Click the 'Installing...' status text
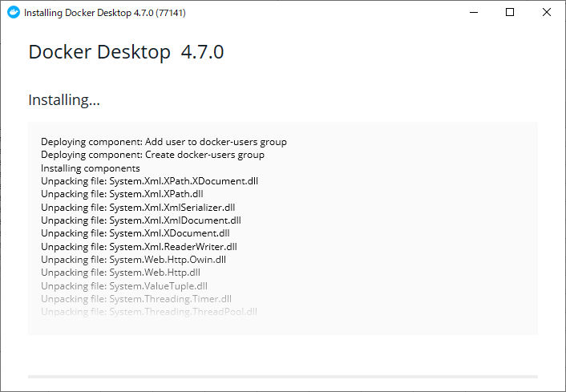The height and width of the screenshot is (392, 566). click(x=64, y=100)
